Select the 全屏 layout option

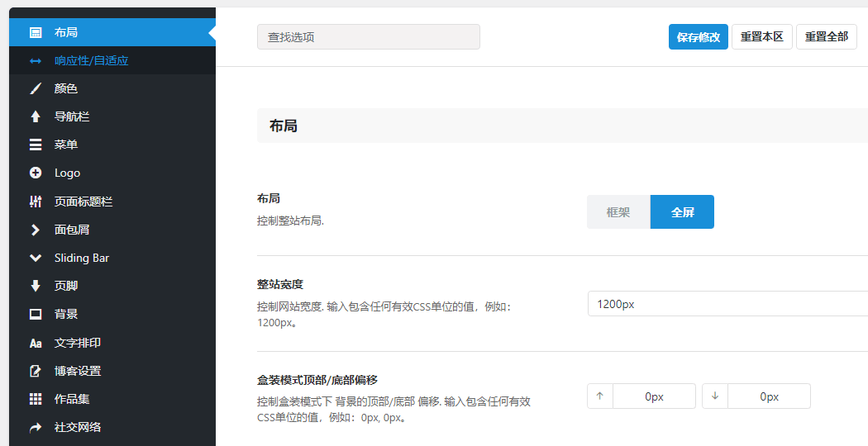coord(682,212)
